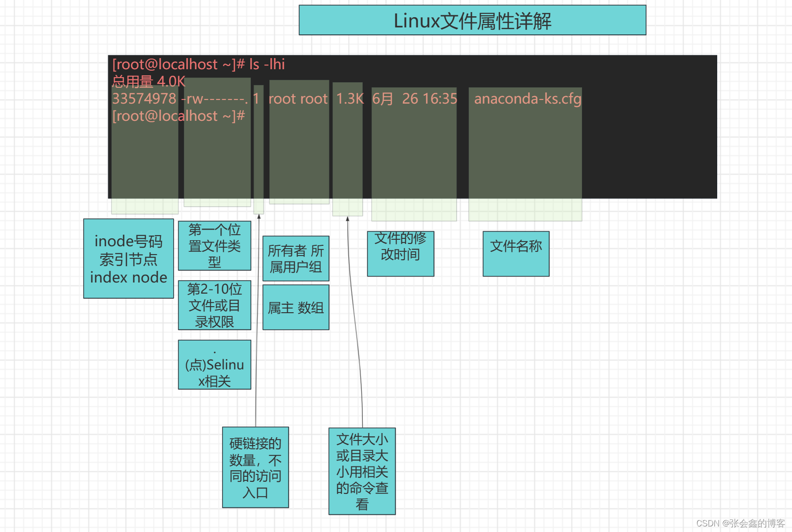Click the '(点)Selinux相关' box
Viewport: 792px width, 532px height.
point(215,365)
